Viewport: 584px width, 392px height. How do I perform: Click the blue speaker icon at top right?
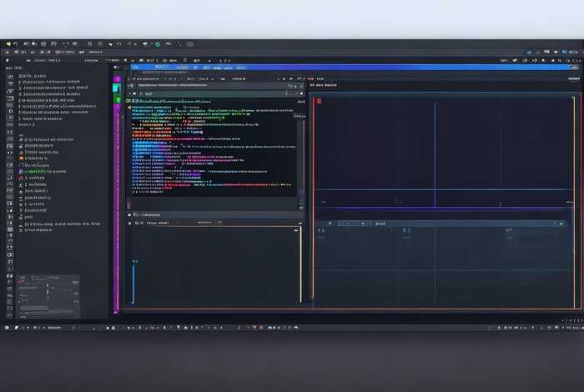click(x=564, y=52)
